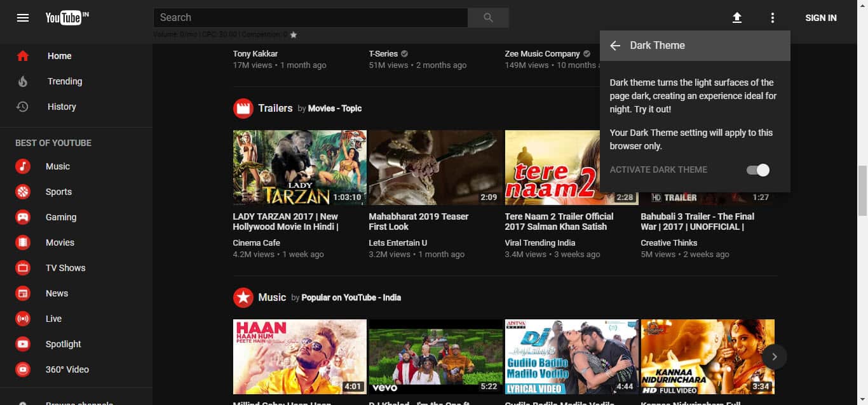Click the Home icon in sidebar
The width and height of the screenshot is (868, 405).
coord(23,56)
